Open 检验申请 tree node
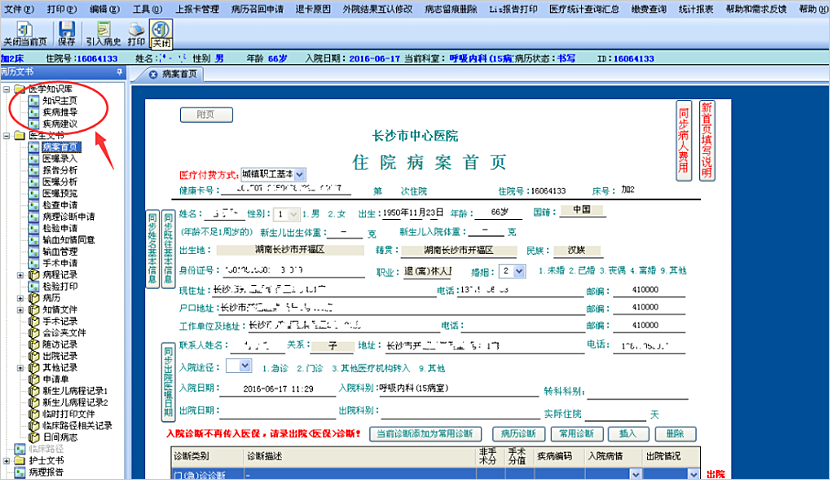This screenshot has width=830, height=480. point(60,228)
